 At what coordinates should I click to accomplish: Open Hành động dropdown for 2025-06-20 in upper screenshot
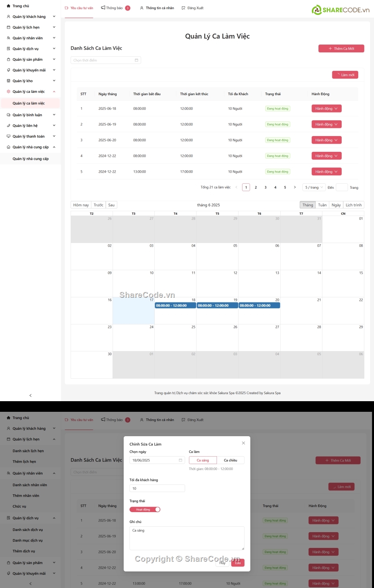326,140
